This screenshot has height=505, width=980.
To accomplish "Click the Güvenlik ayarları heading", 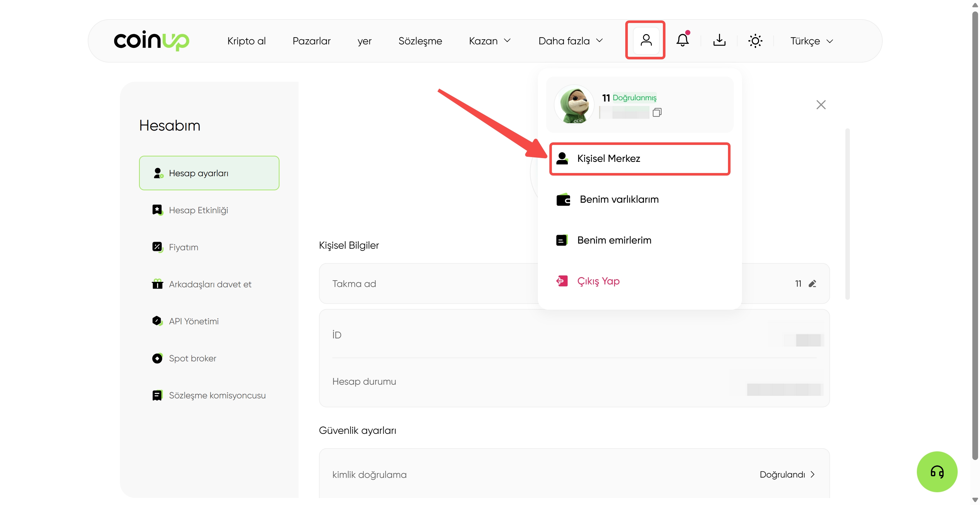I will [357, 430].
